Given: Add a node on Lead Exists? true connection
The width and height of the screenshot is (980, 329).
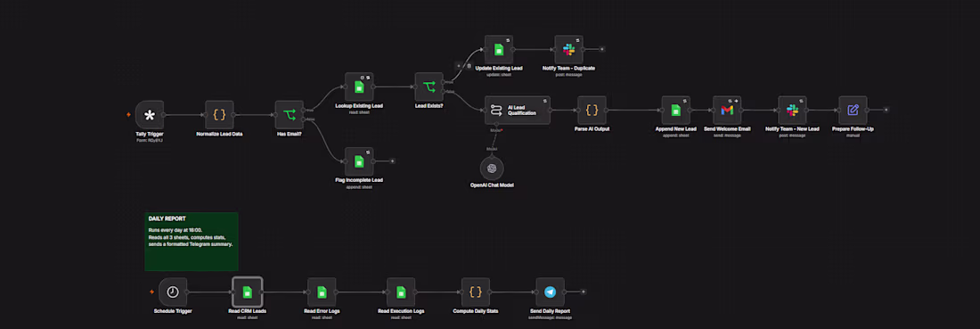Looking at the screenshot, I should [x=459, y=66].
